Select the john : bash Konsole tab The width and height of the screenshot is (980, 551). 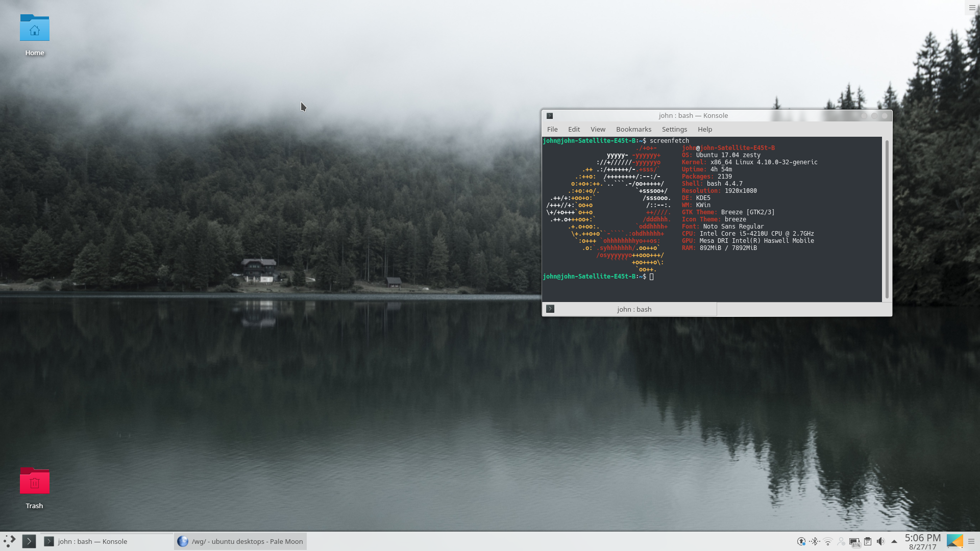[629, 309]
